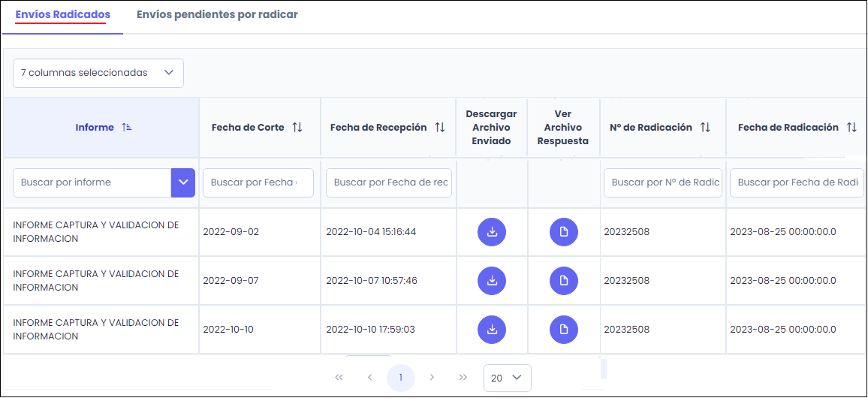Image resolution: width=868 pixels, height=398 pixels.
Task: Click the Buscar por Nº de Radicación field
Action: click(663, 182)
